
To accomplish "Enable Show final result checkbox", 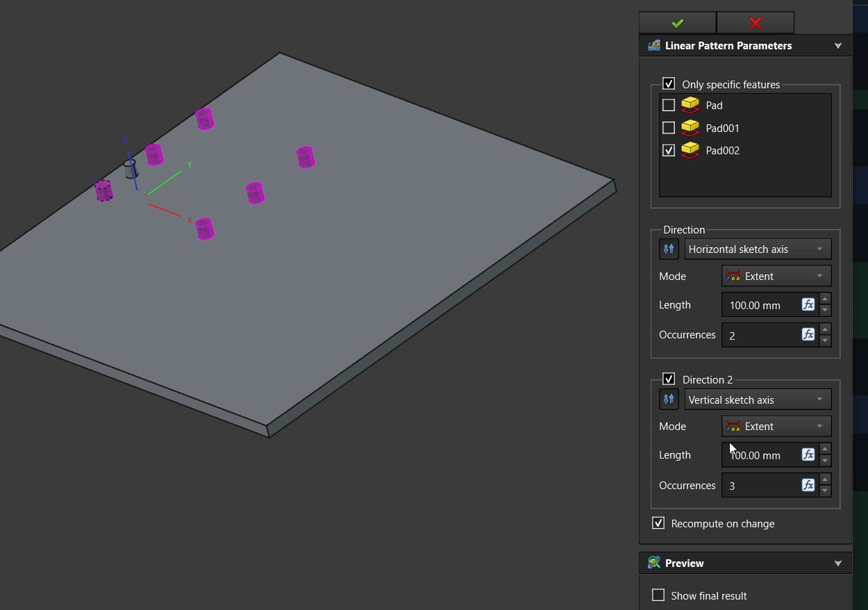I will point(658,595).
